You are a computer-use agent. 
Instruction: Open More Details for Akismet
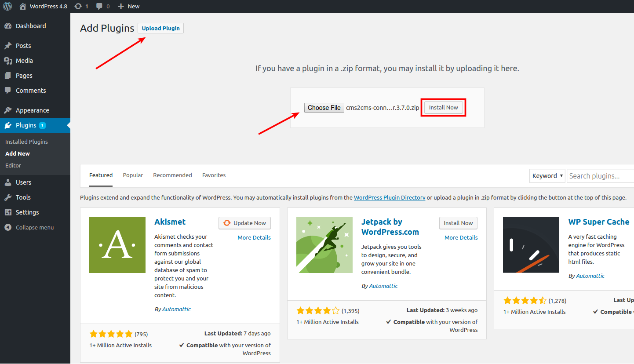(x=254, y=237)
